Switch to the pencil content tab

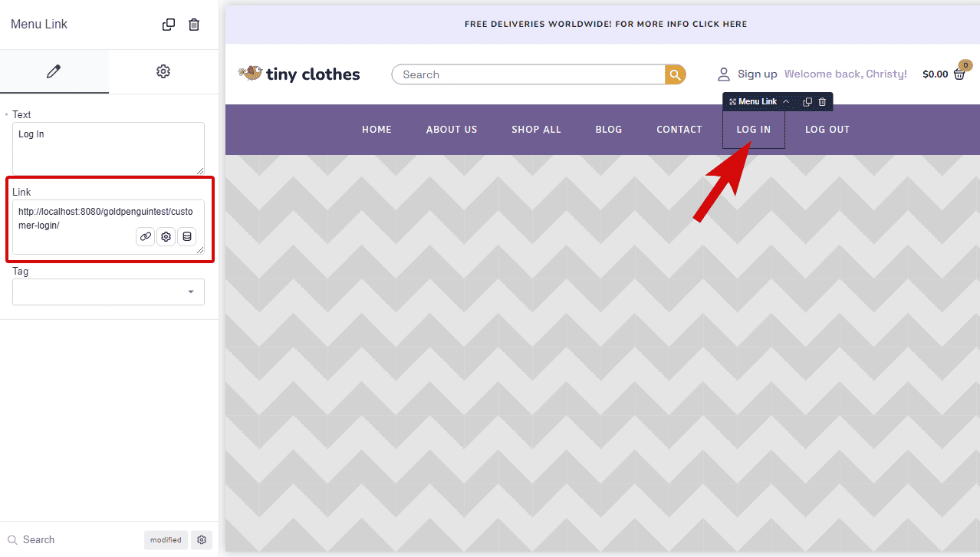pyautogui.click(x=54, y=71)
